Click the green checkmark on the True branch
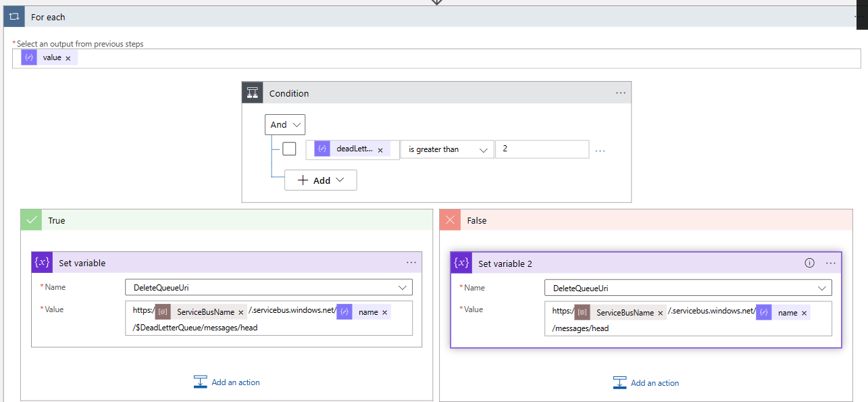The width and height of the screenshot is (868, 402). (30, 220)
